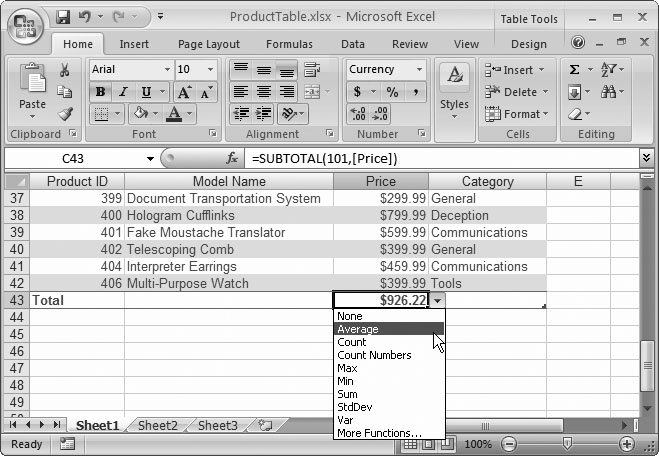The height and width of the screenshot is (456, 659).
Task: Click the zoom slider handle
Action: tap(568, 444)
